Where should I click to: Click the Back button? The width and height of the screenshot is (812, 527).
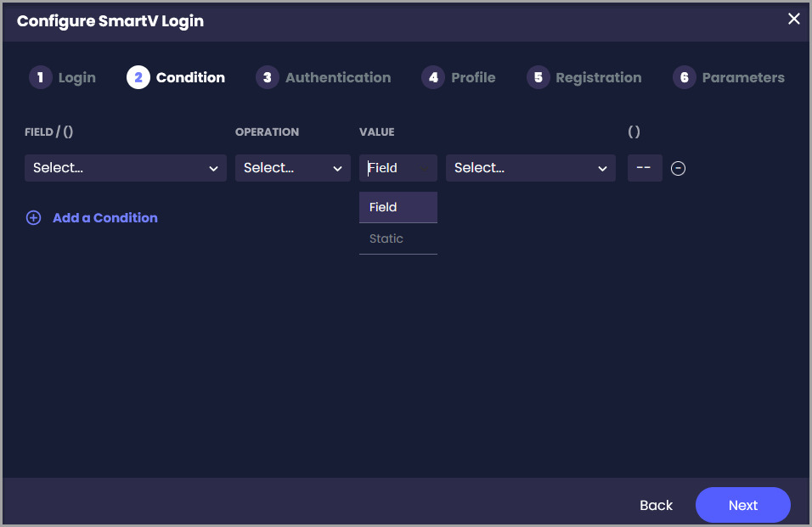[656, 505]
